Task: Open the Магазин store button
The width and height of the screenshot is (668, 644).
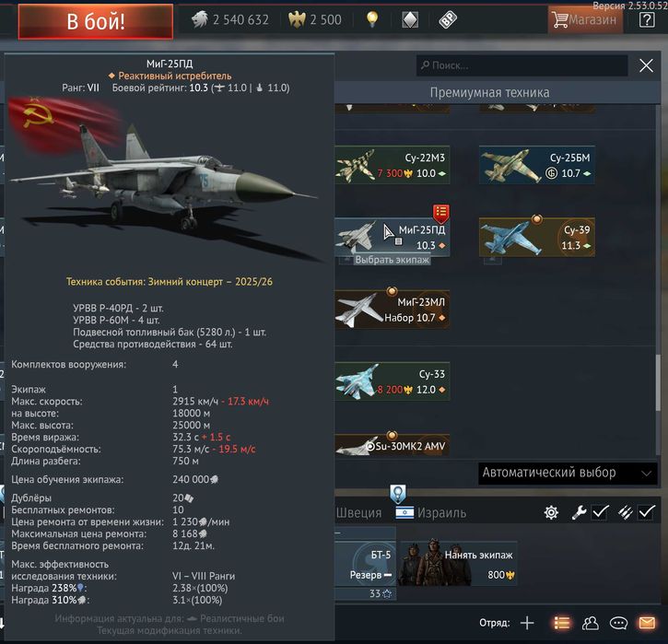Action: pos(585,19)
